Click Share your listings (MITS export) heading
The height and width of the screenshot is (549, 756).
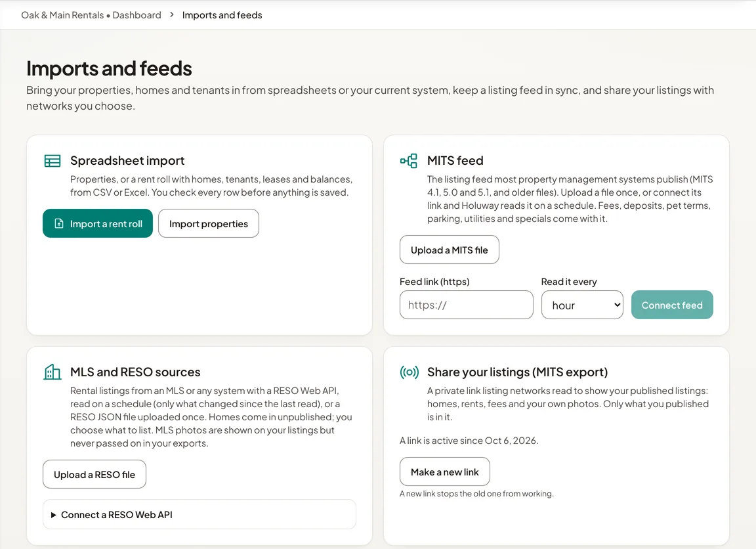coord(517,372)
